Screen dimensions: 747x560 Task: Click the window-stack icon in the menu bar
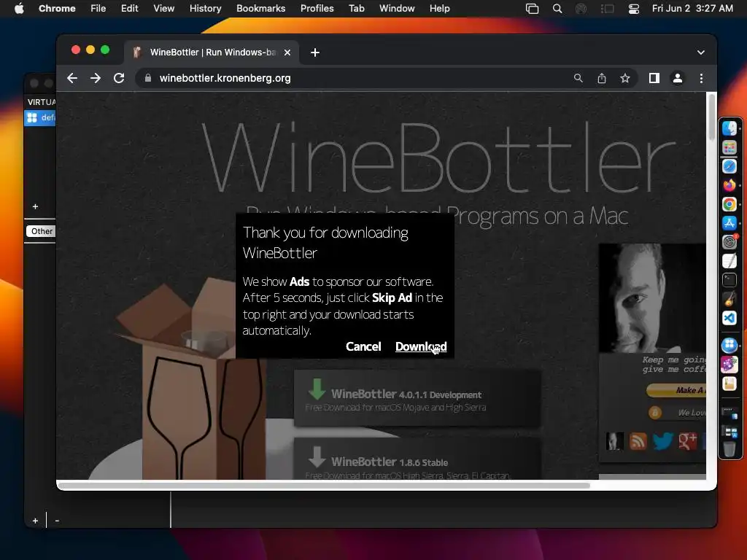(x=532, y=9)
